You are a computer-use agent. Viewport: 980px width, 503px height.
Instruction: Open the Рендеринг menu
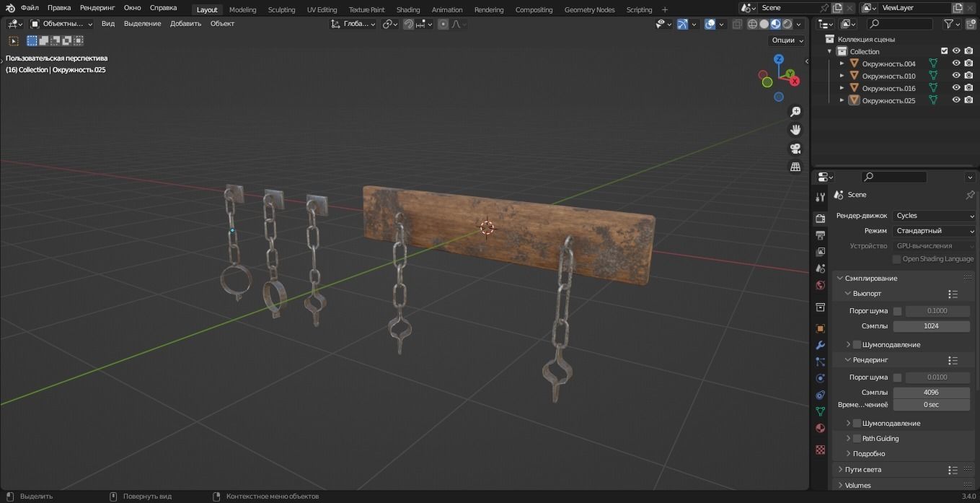click(x=97, y=8)
